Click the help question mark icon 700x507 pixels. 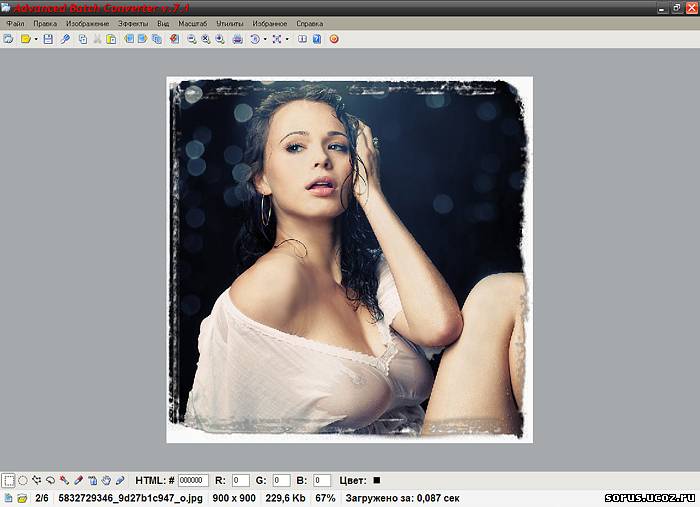pos(317,39)
